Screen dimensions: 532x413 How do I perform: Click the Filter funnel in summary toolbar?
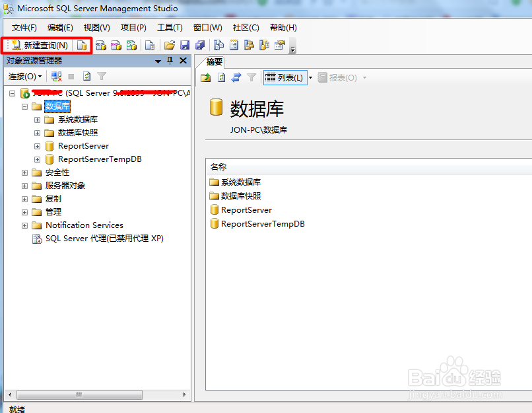tap(251, 78)
